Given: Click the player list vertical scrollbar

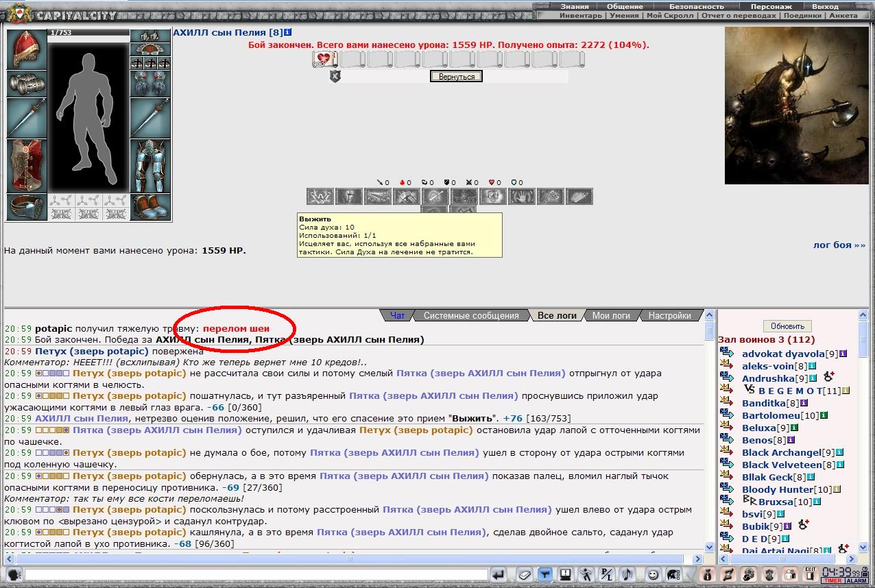Looking at the screenshot, I should (x=863, y=430).
